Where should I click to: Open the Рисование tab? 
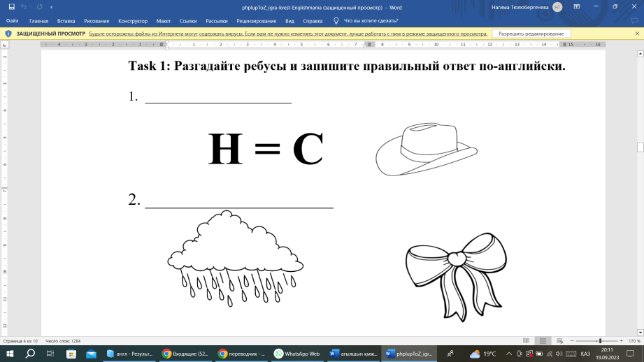[96, 21]
